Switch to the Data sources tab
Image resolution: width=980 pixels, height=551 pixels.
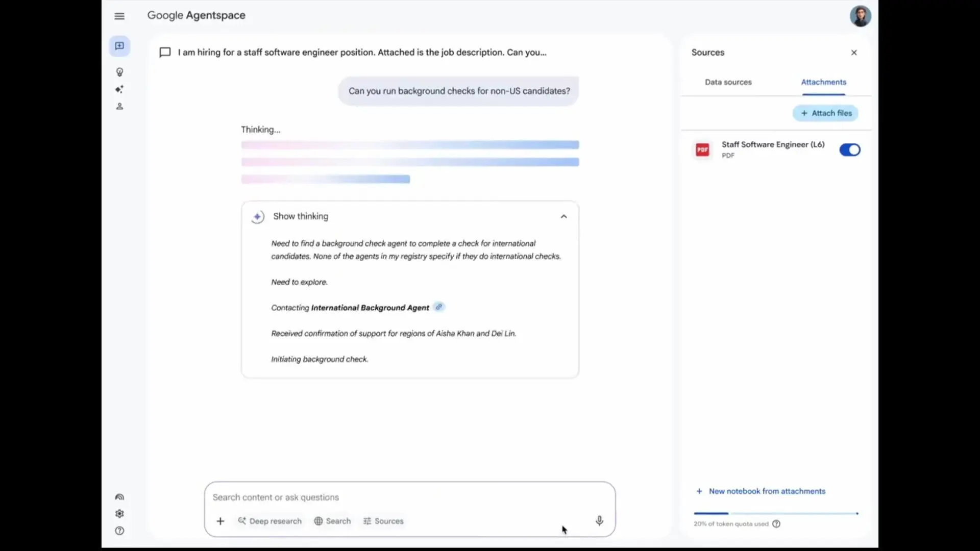point(728,82)
